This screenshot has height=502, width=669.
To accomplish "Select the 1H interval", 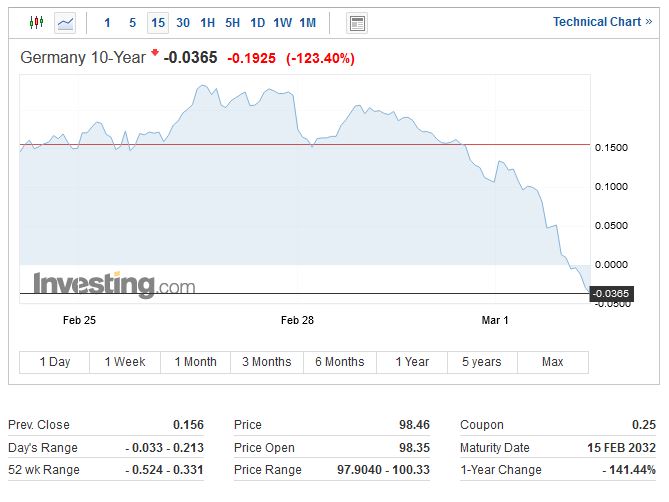I will 208,22.
